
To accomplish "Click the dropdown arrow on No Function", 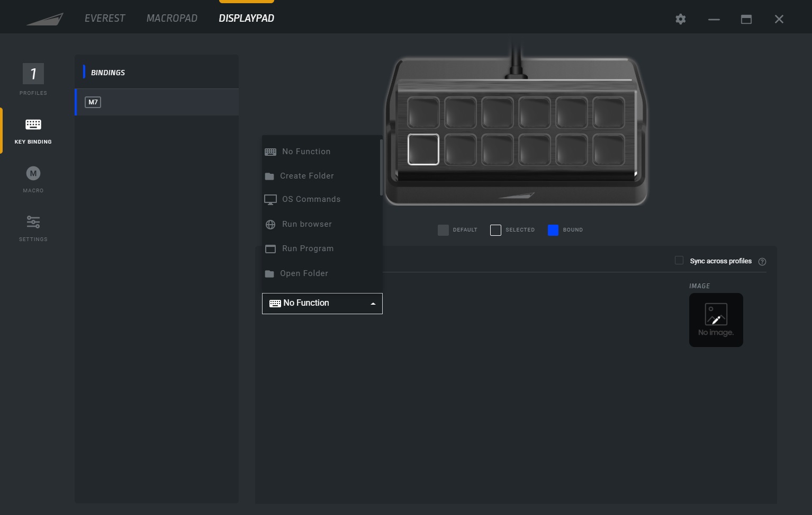I will click(373, 304).
